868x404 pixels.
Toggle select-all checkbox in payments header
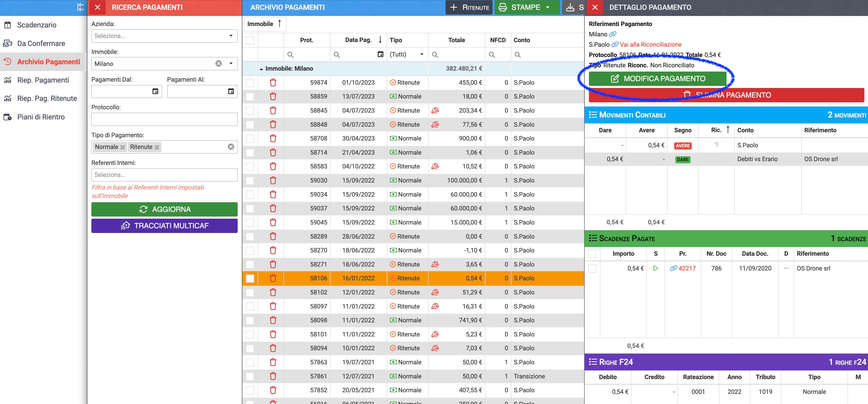[x=250, y=40]
